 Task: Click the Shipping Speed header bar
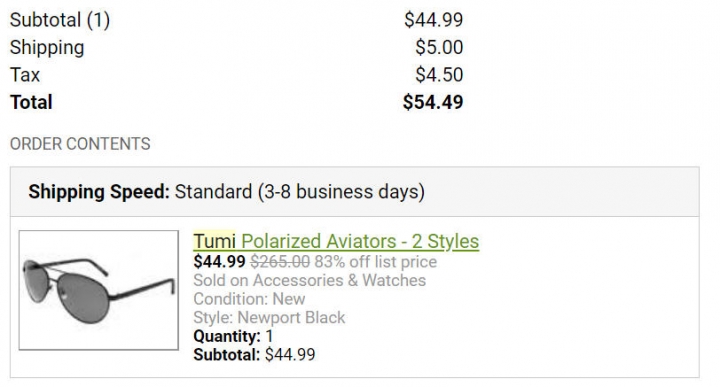(354, 192)
